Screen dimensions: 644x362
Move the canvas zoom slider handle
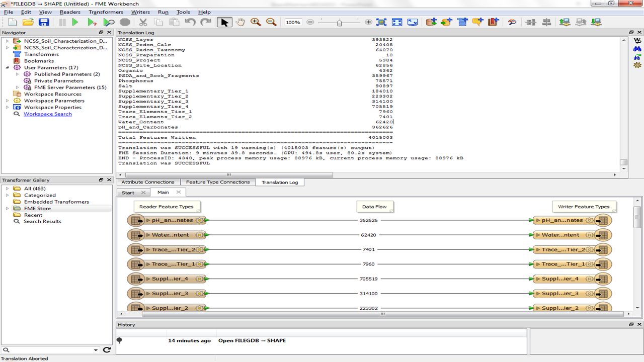pyautogui.click(x=339, y=22)
